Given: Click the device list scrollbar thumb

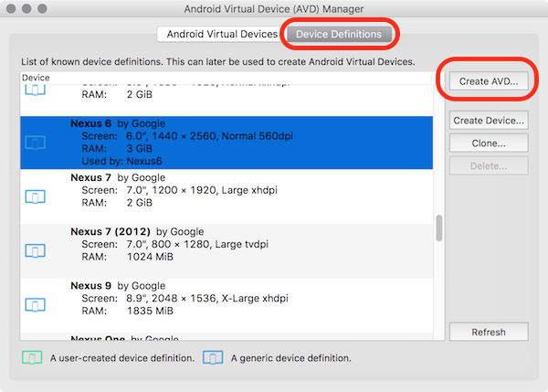Looking at the screenshot, I should (439, 228).
